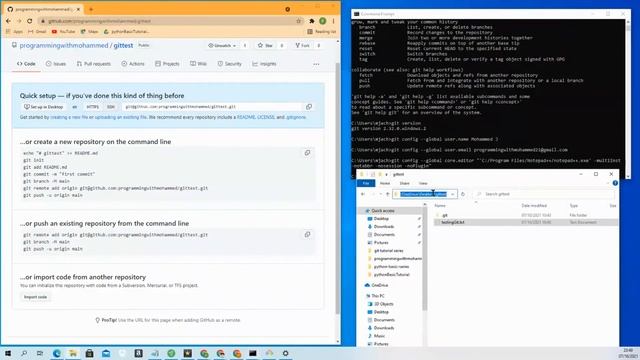640x360 pixels.
Task: Open the Home ribbon tab in File Explorer
Action: coord(385,183)
